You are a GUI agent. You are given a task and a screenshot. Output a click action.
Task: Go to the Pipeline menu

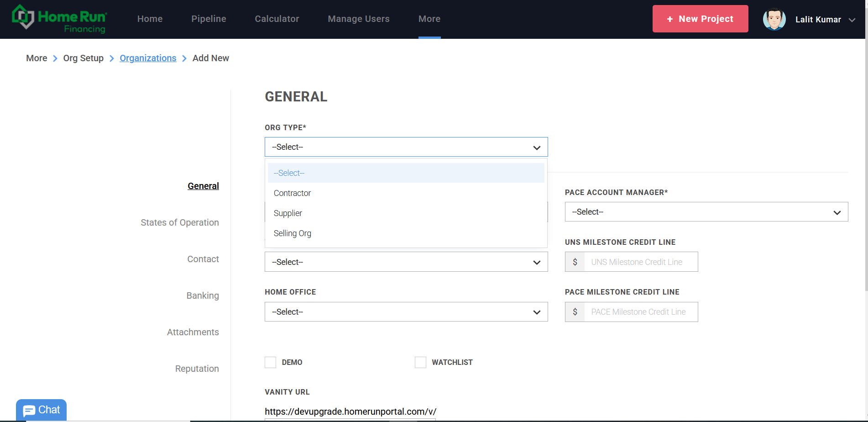(209, 19)
